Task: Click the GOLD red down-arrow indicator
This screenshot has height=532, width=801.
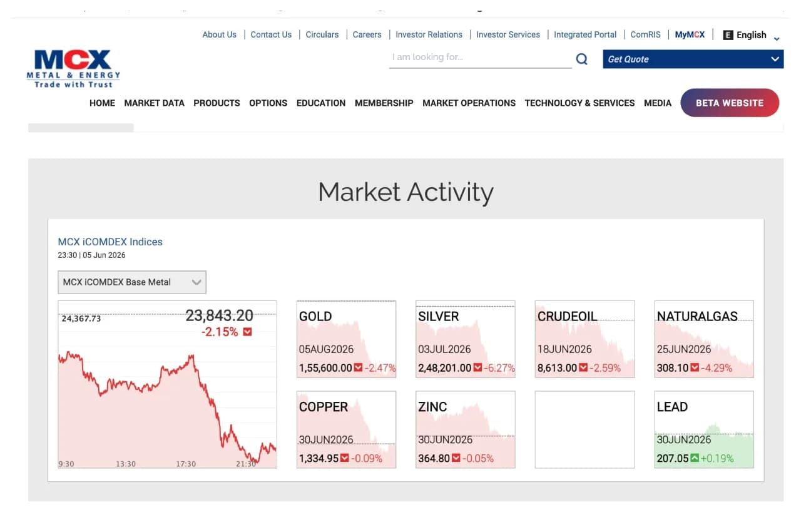Action: [358, 368]
